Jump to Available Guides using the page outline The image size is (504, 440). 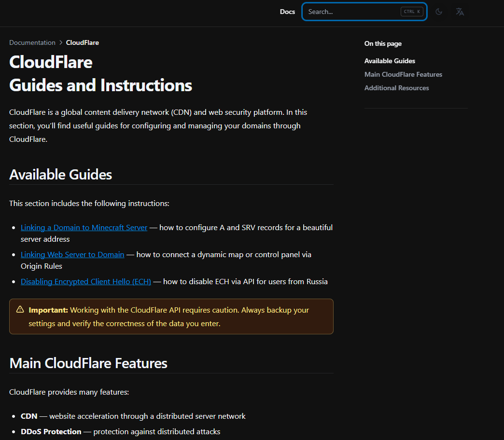[390, 61]
